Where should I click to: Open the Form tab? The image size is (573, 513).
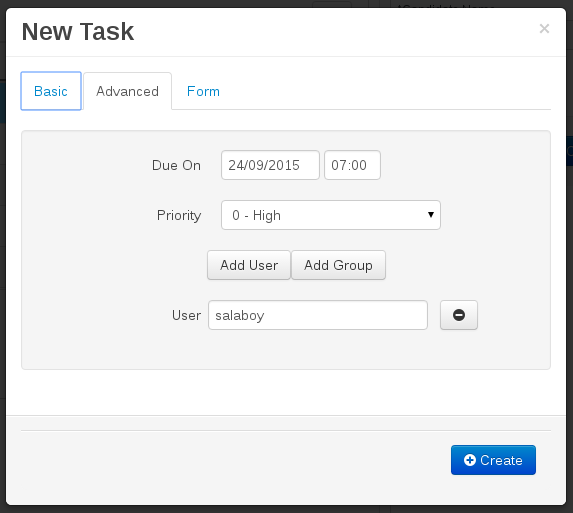[x=203, y=91]
